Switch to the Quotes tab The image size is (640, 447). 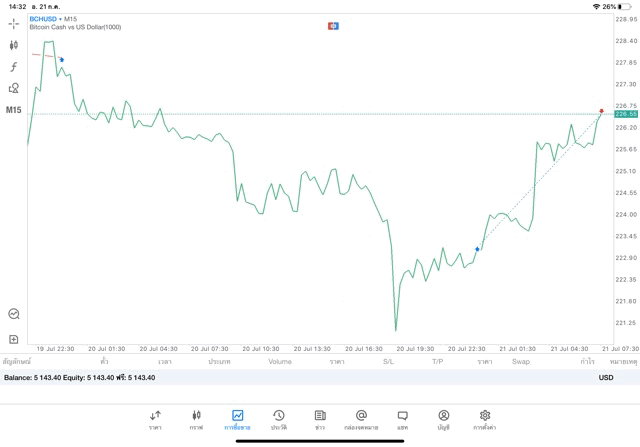155,418
